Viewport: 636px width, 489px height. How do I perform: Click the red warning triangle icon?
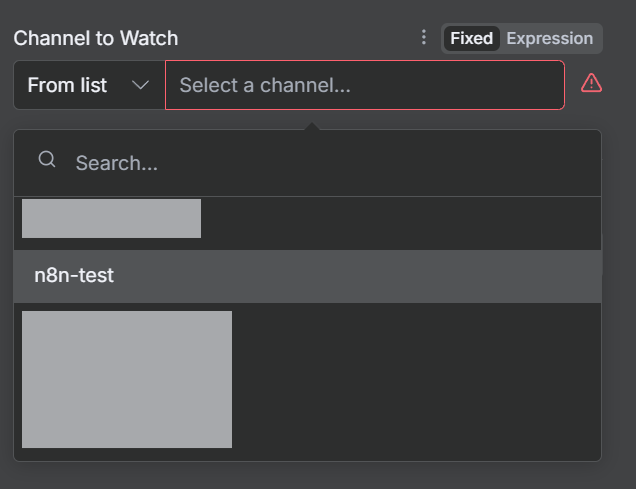click(591, 84)
